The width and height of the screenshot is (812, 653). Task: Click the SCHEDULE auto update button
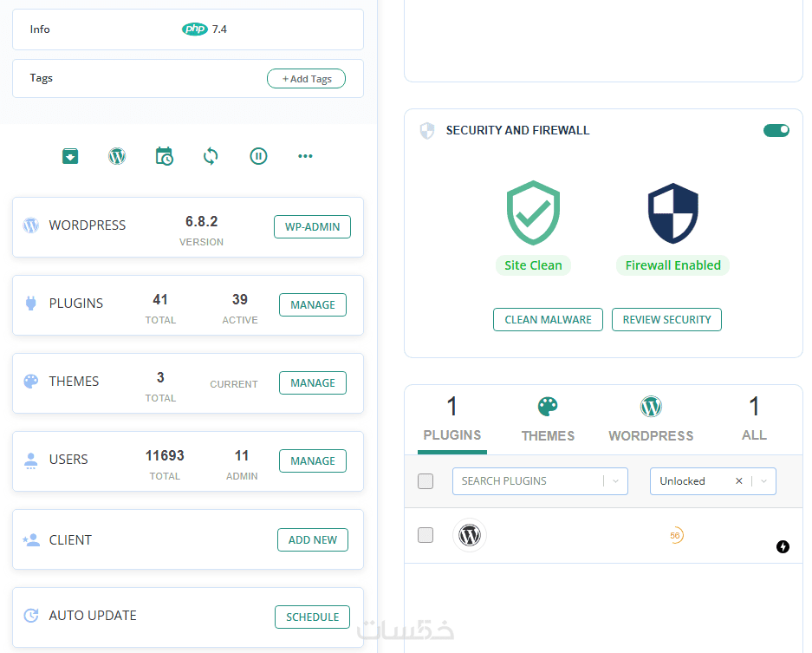point(312,617)
